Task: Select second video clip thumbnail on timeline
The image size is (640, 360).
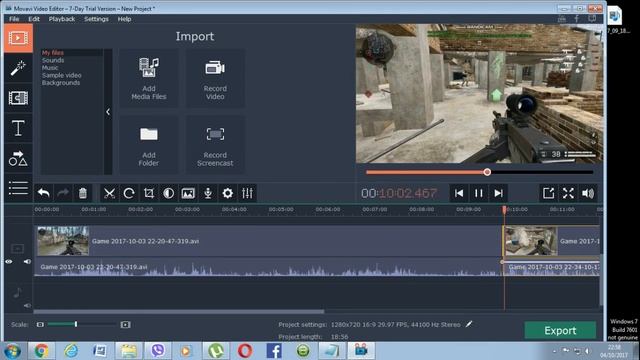Action: coord(531,241)
